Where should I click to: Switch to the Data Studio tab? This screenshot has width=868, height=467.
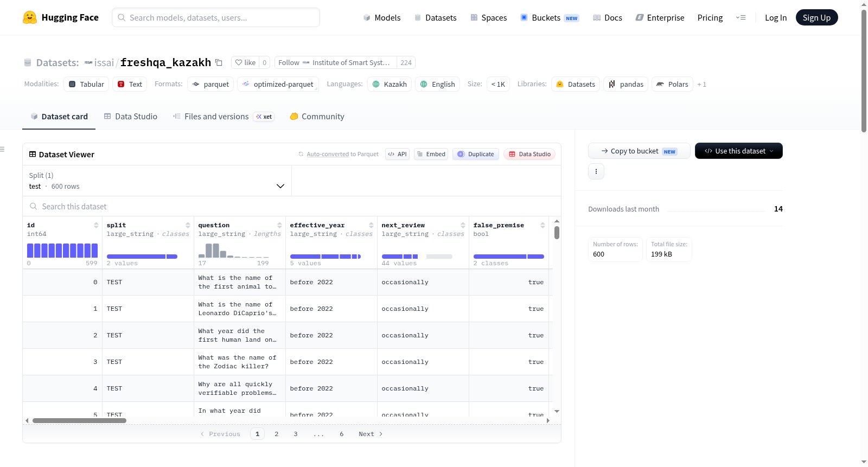[x=131, y=117]
